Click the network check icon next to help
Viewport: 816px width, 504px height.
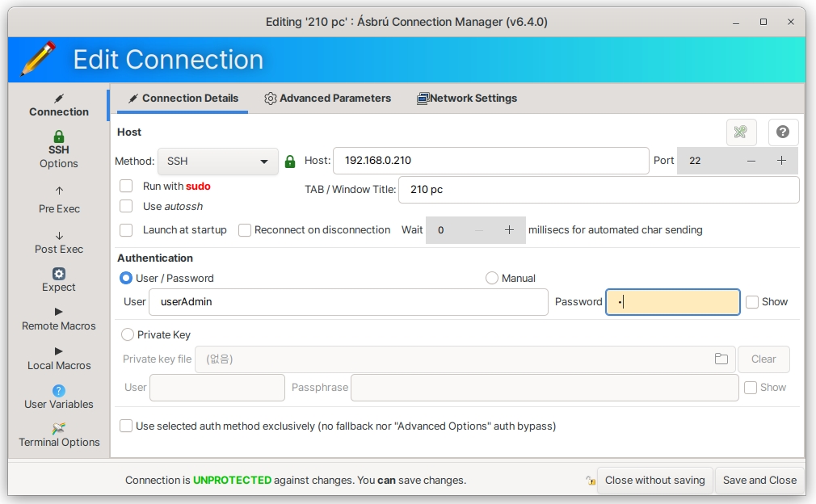(741, 132)
